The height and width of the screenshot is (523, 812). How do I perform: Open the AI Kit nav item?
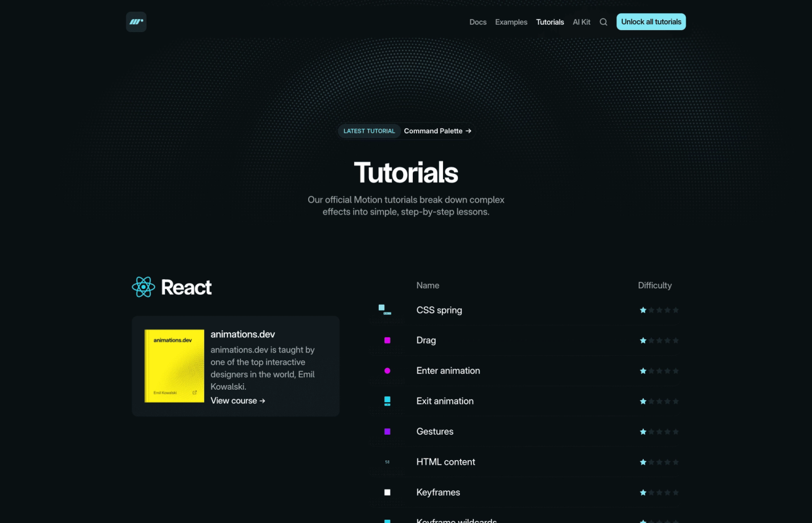pos(581,22)
